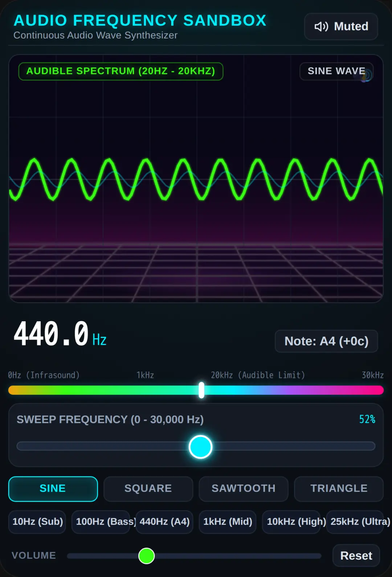Select the SAWTOOTH waveform
392x577 pixels.
point(244,489)
